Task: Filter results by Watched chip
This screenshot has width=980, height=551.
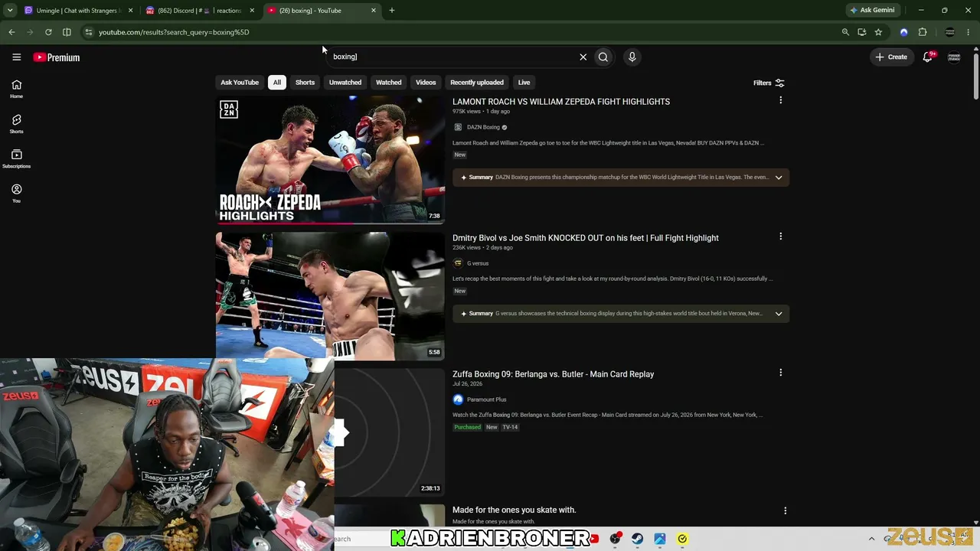Action: pyautogui.click(x=388, y=83)
